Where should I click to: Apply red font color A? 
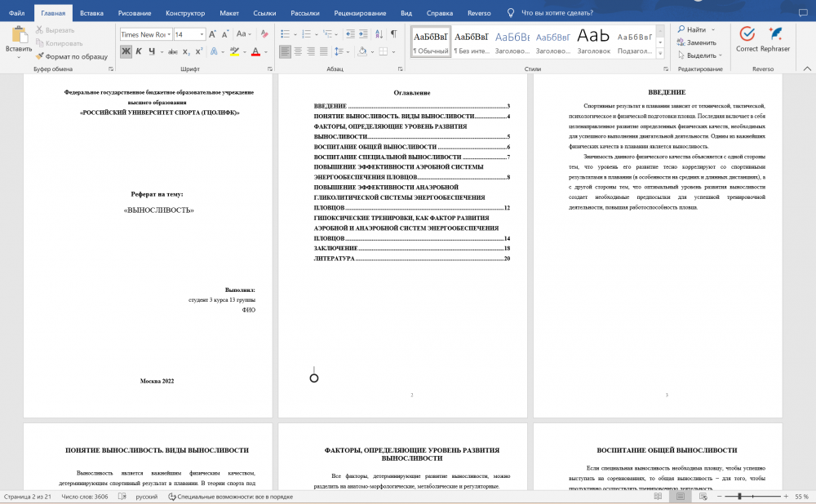pyautogui.click(x=255, y=51)
